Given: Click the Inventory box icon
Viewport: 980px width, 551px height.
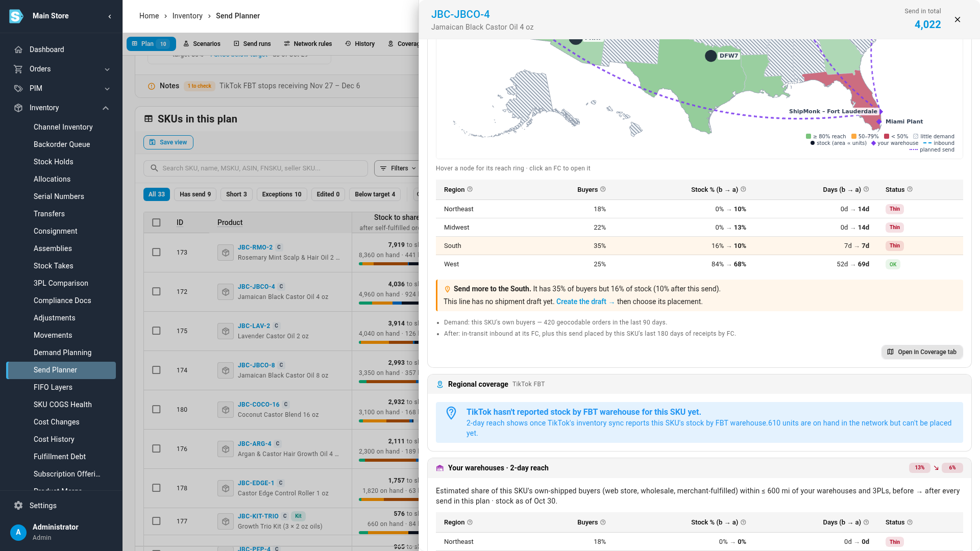Looking at the screenshot, I should click(x=18, y=108).
